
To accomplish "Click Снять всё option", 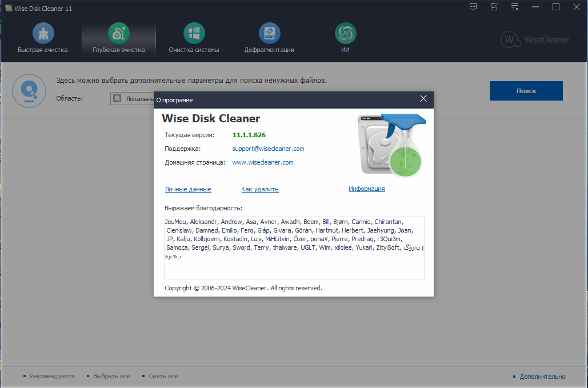I will pos(163,376).
